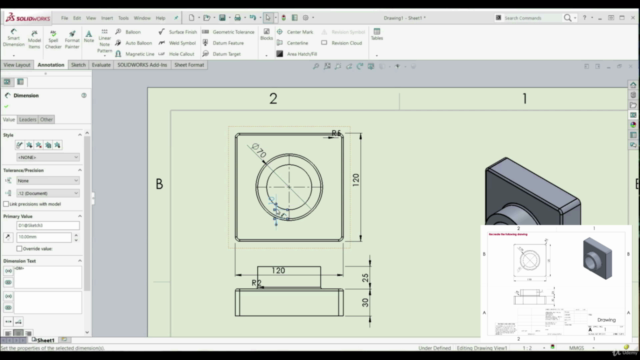The width and height of the screenshot is (640, 360).
Task: Open the Insert menu
Action: 107,18
